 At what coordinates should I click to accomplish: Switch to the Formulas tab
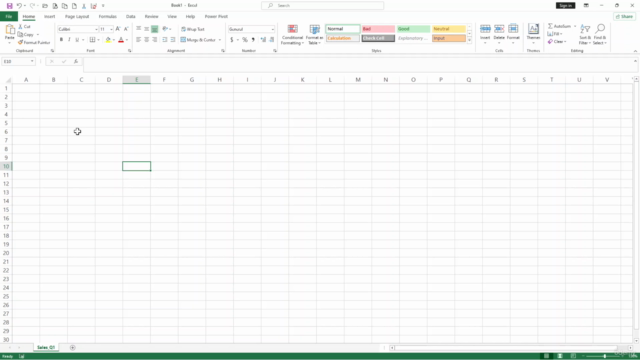(x=107, y=16)
